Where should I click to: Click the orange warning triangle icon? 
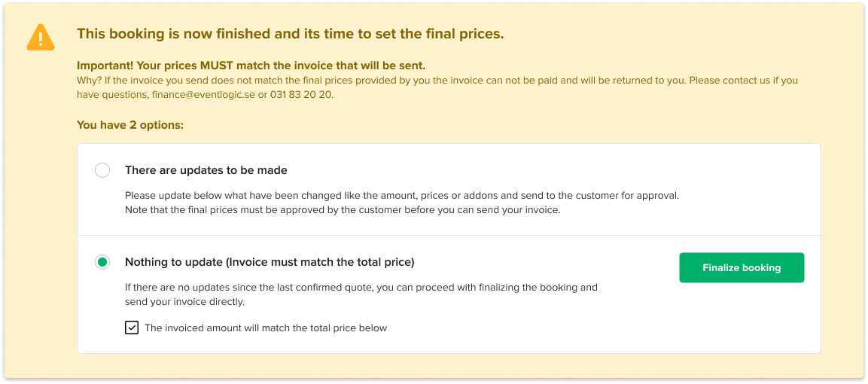41,37
